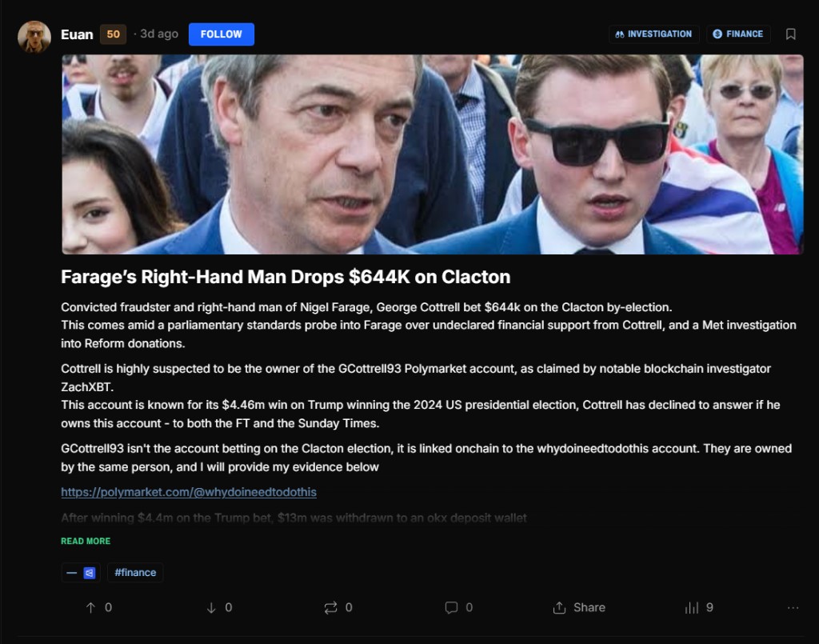Viewport: 819px width, 644px height.
Task: Open the three-dot more options menu
Action: 793,607
